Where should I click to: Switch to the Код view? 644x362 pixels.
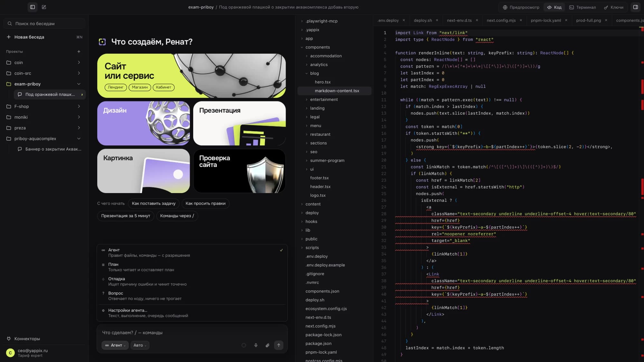554,7
